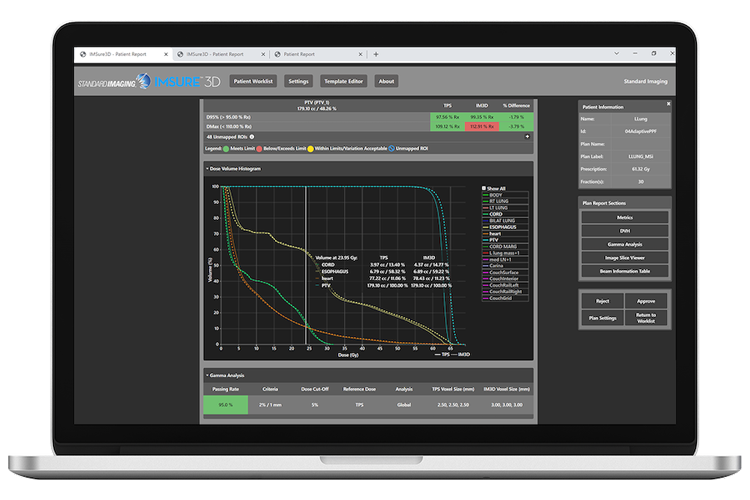This screenshot has width=750, height=500.
Task: Click Return to Worklist button
Action: coord(646,318)
